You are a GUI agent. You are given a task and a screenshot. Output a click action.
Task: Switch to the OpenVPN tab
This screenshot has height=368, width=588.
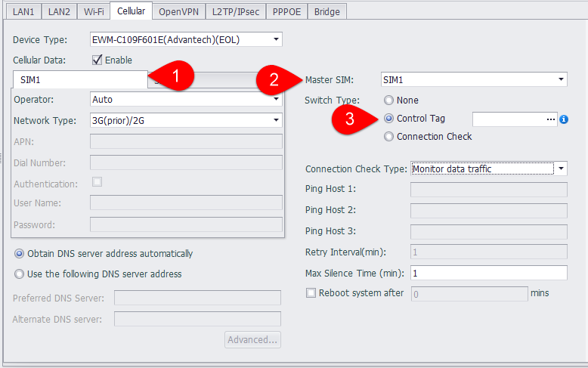178,11
